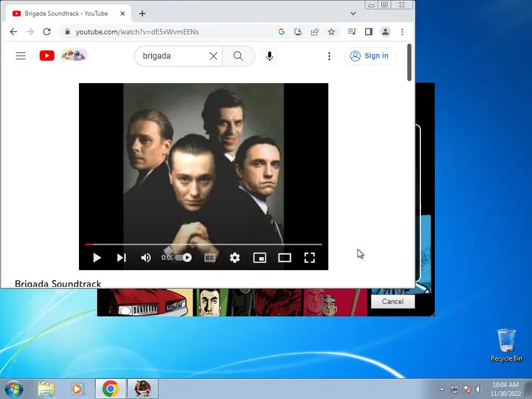Open media controls in Chrome toolbar
This screenshot has width=532, height=399.
(352, 32)
